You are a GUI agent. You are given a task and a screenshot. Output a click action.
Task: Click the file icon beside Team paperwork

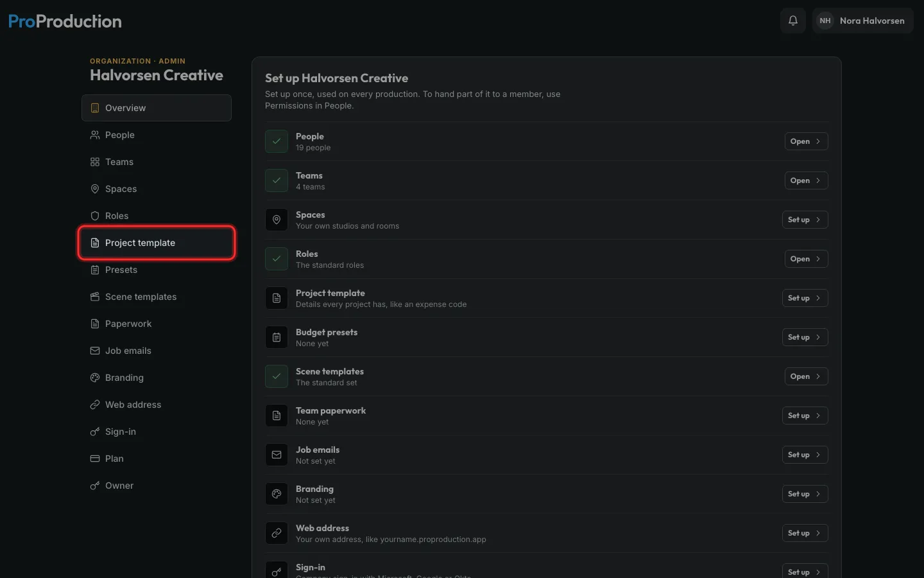[x=277, y=416]
